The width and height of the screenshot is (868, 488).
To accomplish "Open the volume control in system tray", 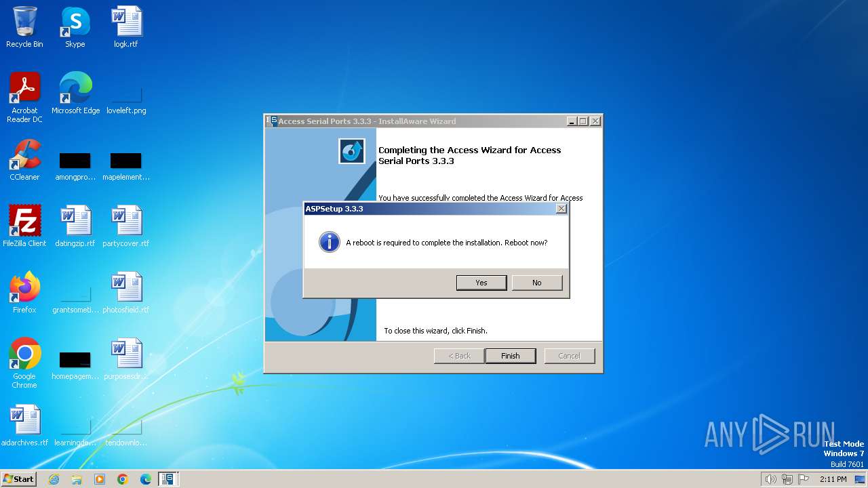I will point(770,479).
